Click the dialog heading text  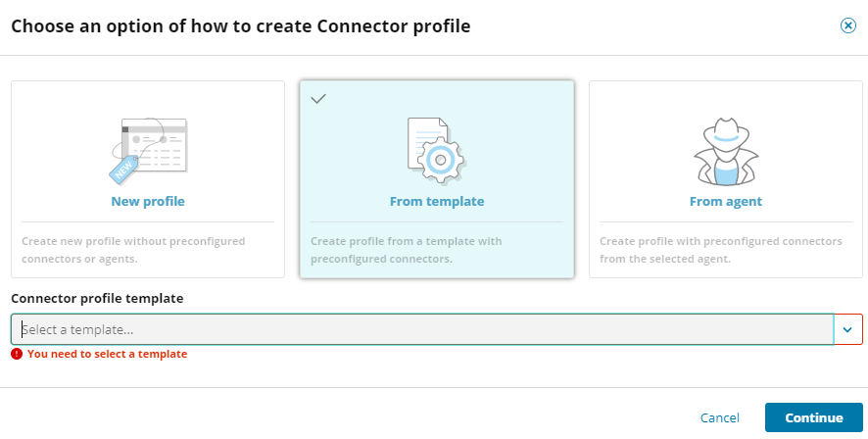tap(240, 26)
